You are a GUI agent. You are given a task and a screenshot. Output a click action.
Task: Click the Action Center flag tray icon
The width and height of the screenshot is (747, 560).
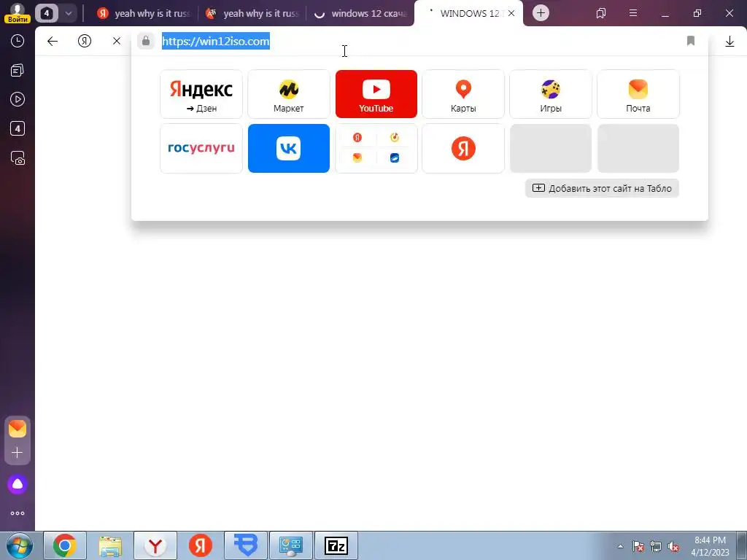point(638,547)
